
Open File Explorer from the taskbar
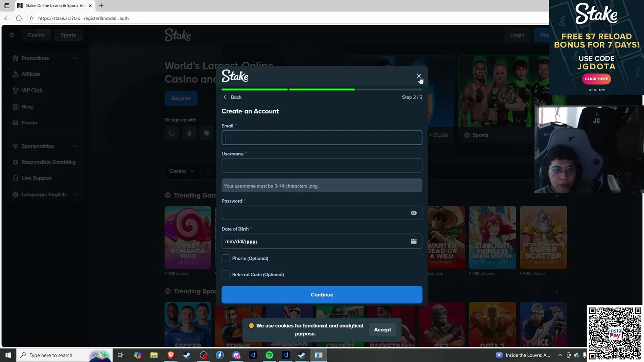tap(154, 355)
